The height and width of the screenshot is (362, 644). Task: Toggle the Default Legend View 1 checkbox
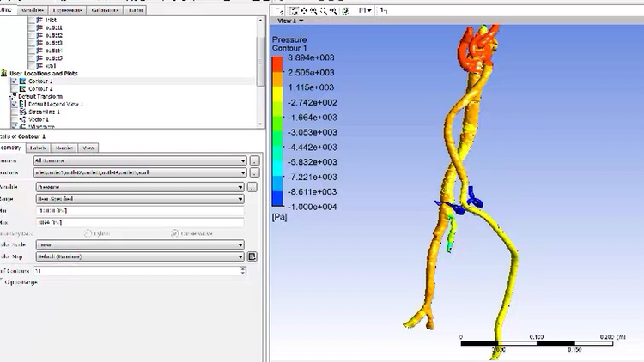click(x=14, y=104)
